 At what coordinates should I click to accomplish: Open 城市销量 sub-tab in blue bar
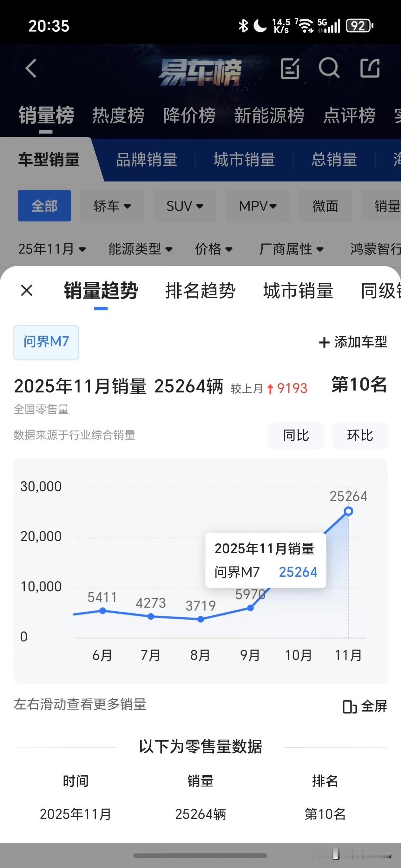(x=244, y=159)
